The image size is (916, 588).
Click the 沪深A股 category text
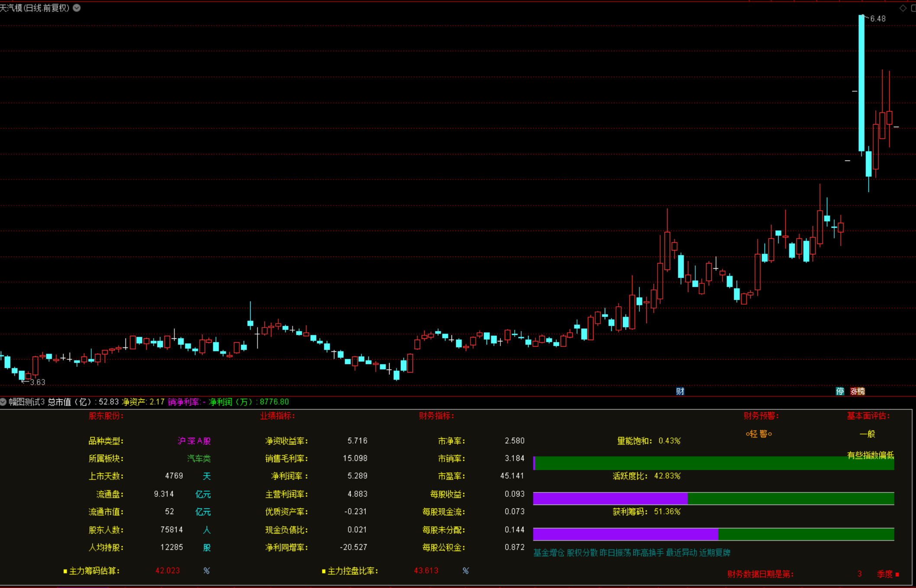click(x=194, y=441)
